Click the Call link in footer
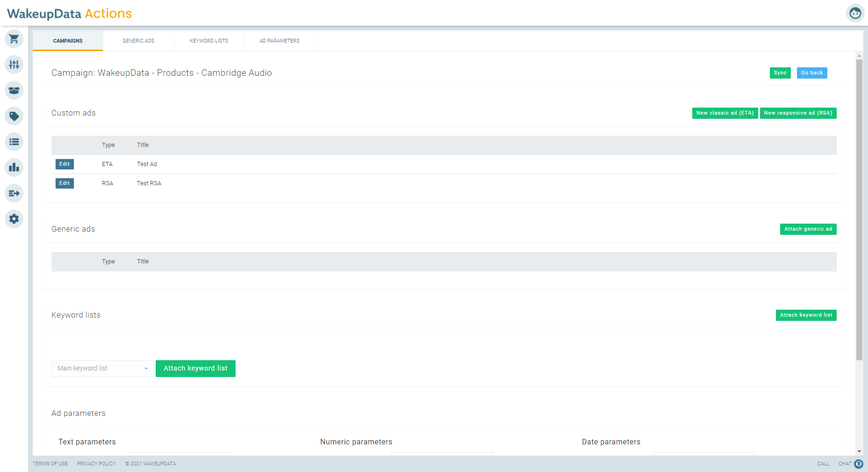This screenshot has width=868, height=472. 823,464
